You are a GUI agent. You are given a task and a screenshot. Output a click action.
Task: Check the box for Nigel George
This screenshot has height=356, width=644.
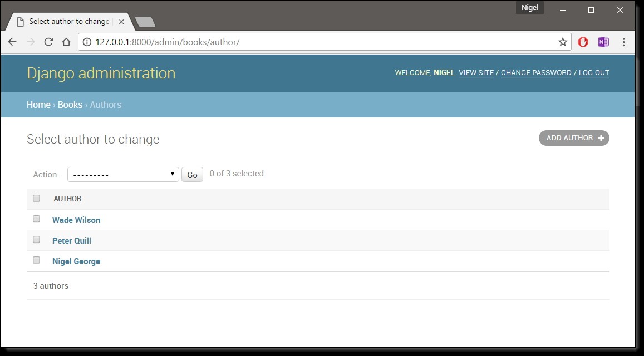[x=37, y=260]
